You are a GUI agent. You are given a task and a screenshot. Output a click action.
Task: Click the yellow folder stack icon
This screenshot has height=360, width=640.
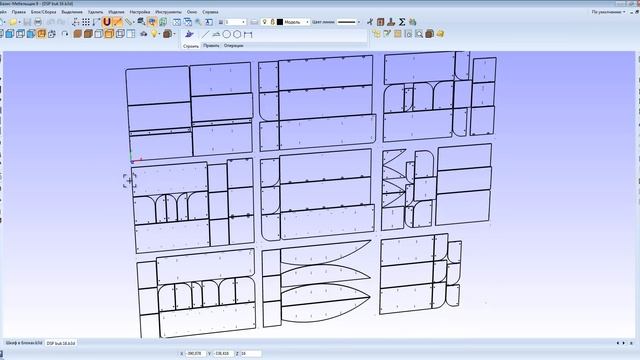click(x=440, y=34)
